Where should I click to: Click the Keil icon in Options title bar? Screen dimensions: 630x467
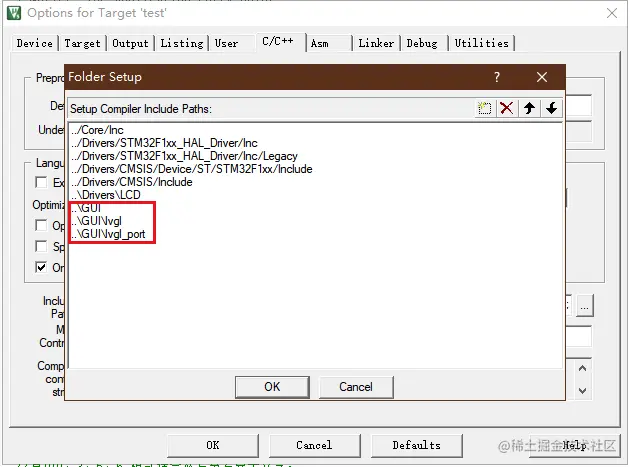tap(14, 13)
